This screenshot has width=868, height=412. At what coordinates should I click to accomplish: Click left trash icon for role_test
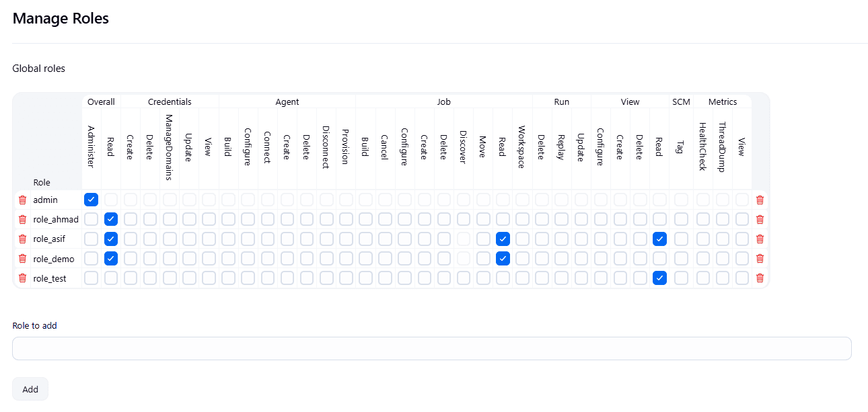[22, 278]
